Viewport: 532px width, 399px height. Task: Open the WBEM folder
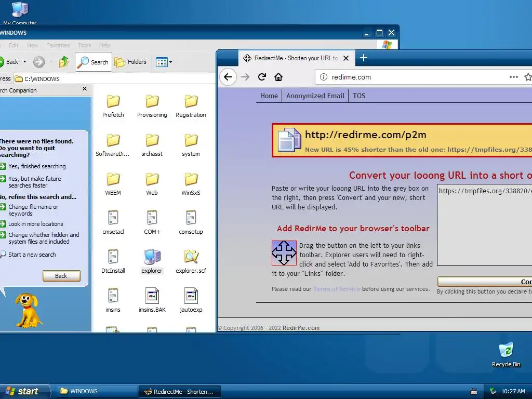[113, 184]
